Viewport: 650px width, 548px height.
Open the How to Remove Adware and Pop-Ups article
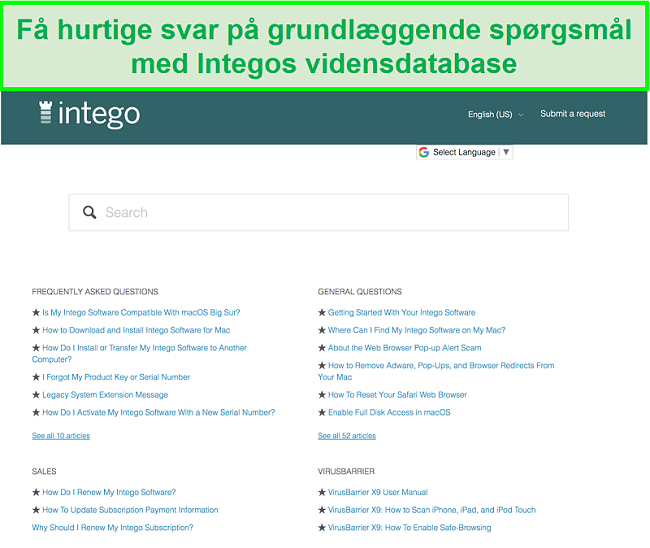436,371
